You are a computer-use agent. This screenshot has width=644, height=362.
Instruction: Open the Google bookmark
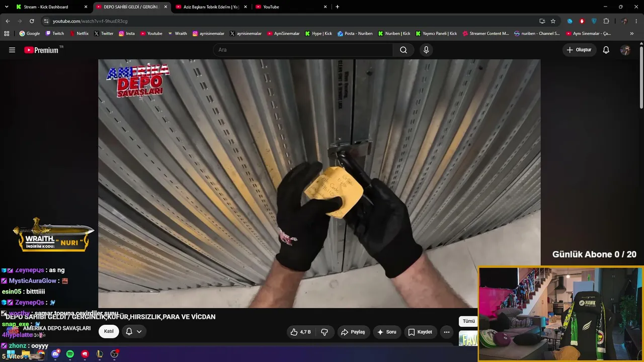point(30,34)
